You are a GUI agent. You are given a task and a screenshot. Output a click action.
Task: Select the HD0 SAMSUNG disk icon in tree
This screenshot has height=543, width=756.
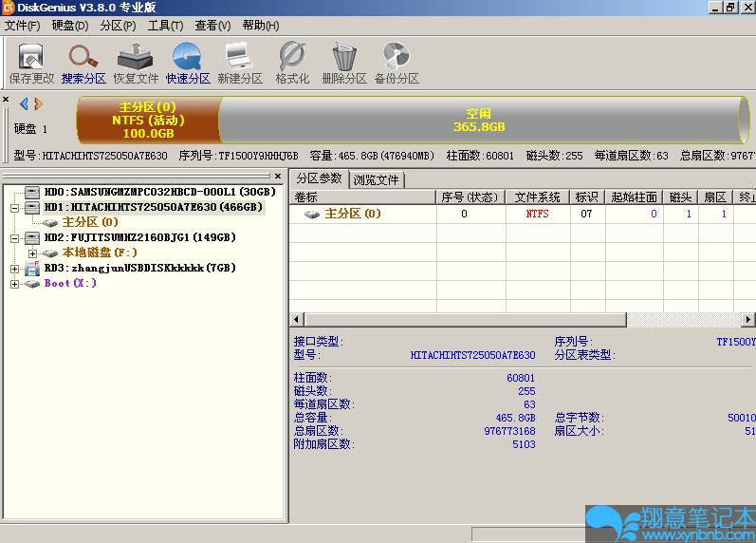tap(32, 193)
